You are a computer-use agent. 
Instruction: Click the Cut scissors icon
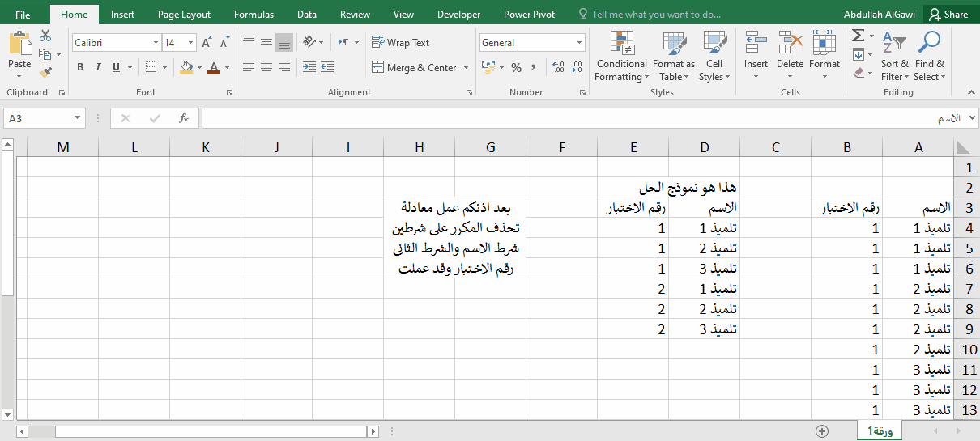click(45, 36)
